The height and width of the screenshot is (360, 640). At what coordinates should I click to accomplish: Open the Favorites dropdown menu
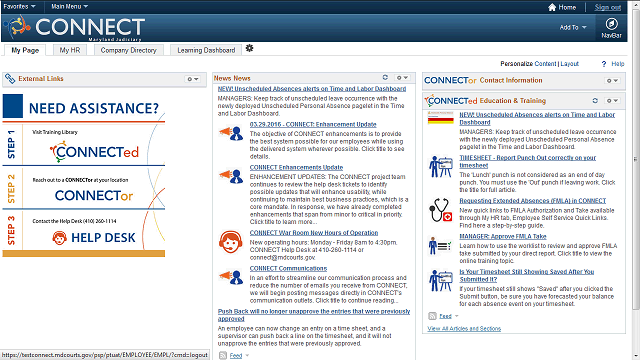click(x=19, y=7)
